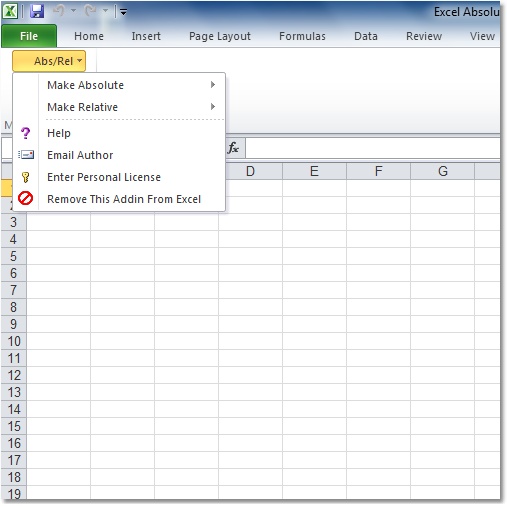The image size is (507, 506).
Task: Click the Undo arrow icon
Action: (x=59, y=11)
